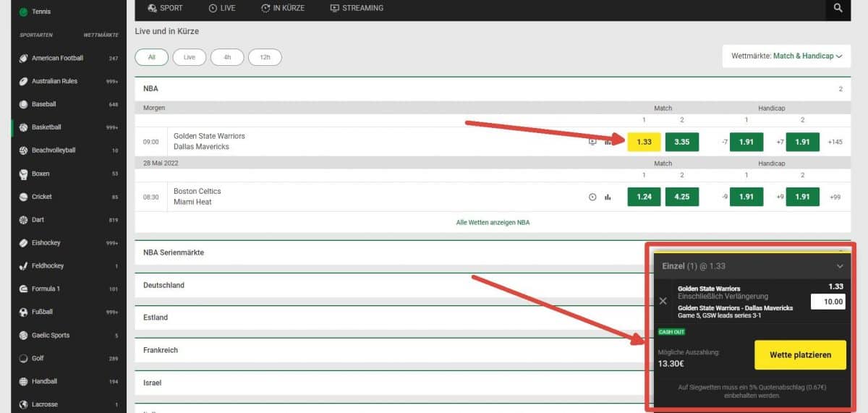This screenshot has width=868, height=413.
Task: Toggle the Live filter pill
Action: [x=190, y=57]
